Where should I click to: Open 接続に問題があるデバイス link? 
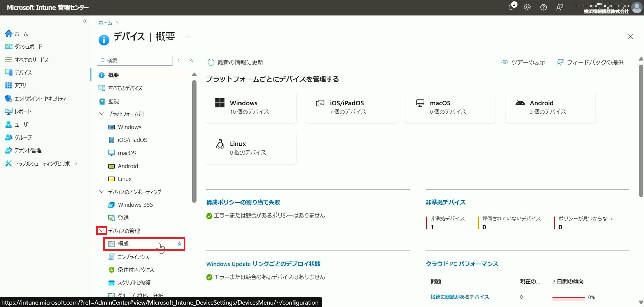tap(460, 297)
